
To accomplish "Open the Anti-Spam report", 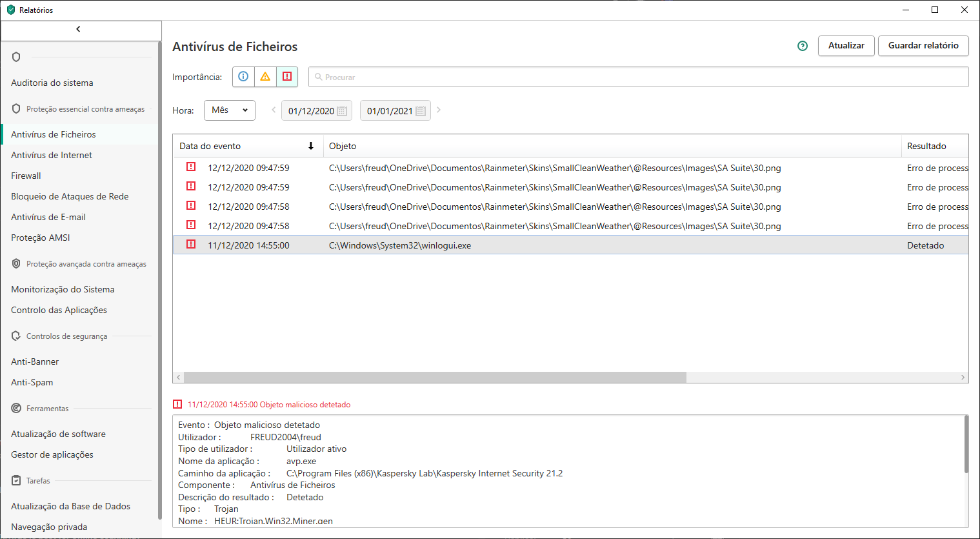I will coord(32,382).
